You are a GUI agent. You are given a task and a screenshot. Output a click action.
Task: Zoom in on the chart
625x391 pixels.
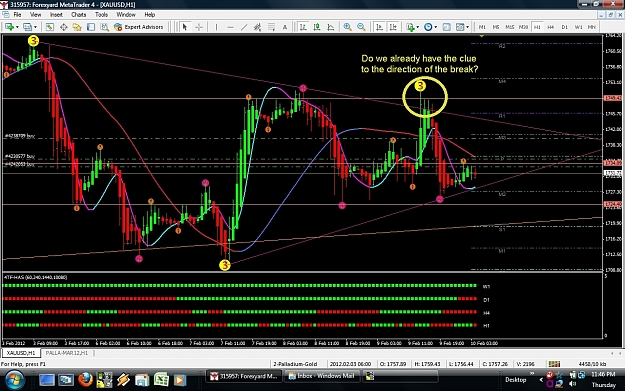(x=348, y=27)
